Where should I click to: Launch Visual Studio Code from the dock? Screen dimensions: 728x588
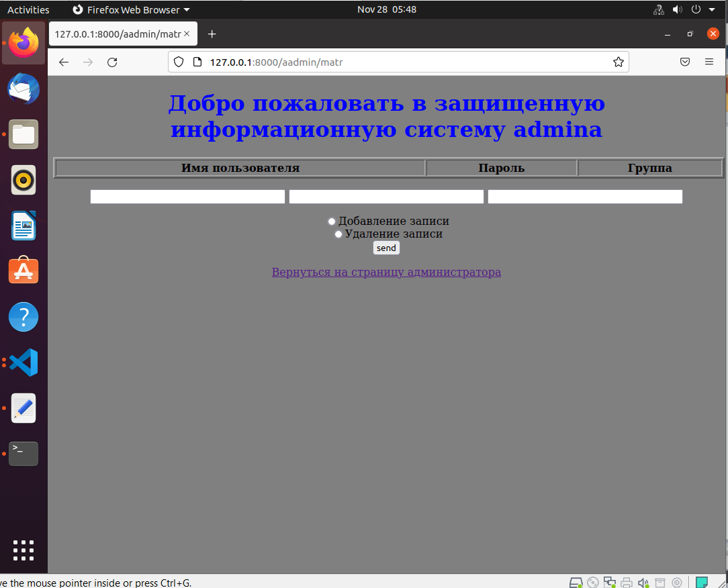point(24,362)
